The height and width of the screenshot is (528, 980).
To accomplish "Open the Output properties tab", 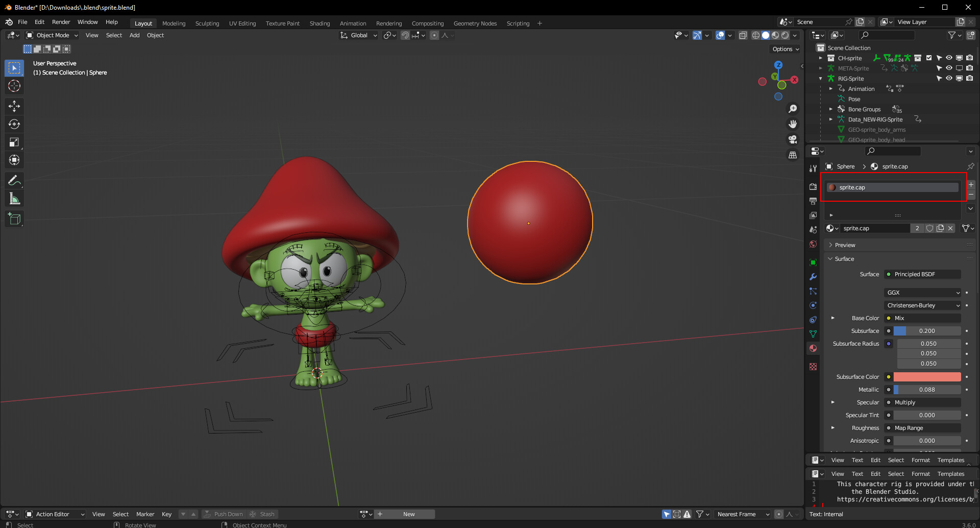I will coord(813,201).
